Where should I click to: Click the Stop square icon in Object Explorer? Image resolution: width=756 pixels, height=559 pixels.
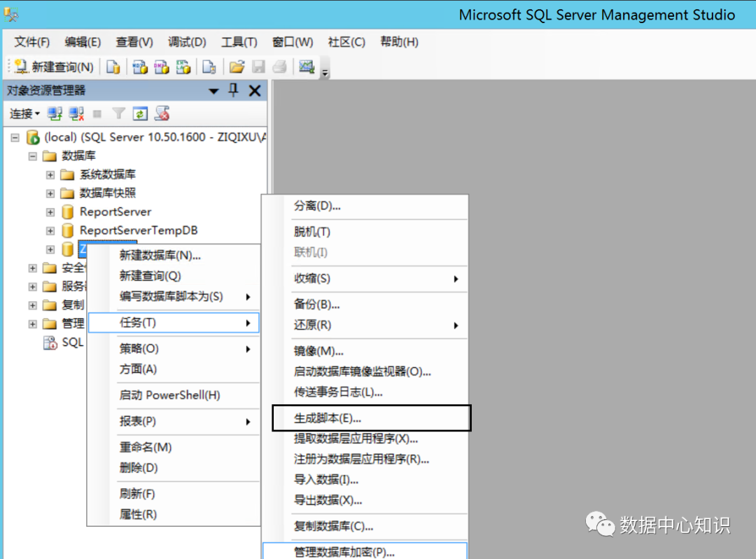coord(97,113)
